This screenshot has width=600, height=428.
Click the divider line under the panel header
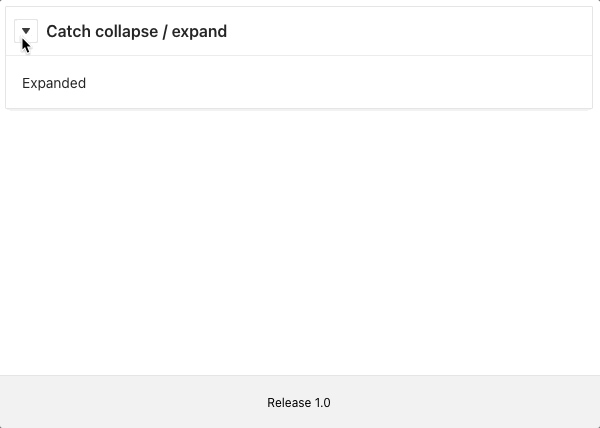coord(299,55)
